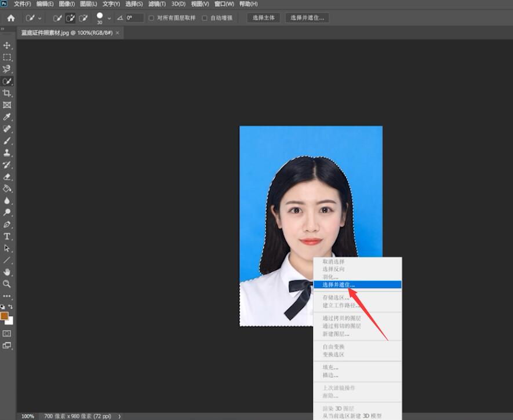
Task: Switch to Subtract from Selection mode
Action: coord(83,18)
